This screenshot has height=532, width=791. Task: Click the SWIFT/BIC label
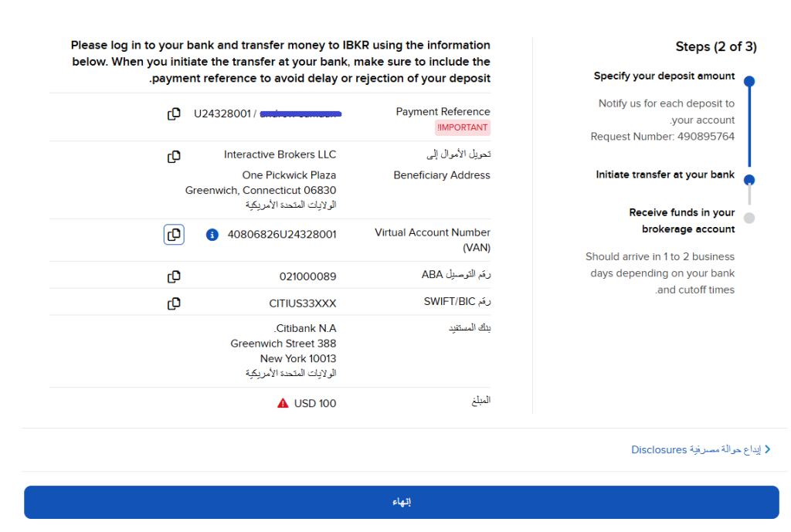point(457,302)
